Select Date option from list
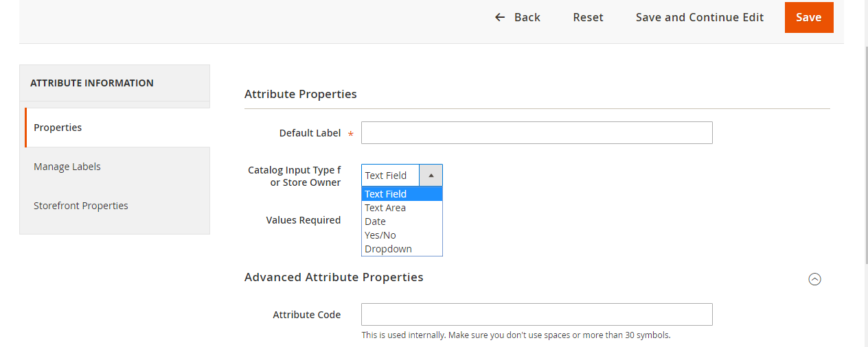 pos(402,222)
